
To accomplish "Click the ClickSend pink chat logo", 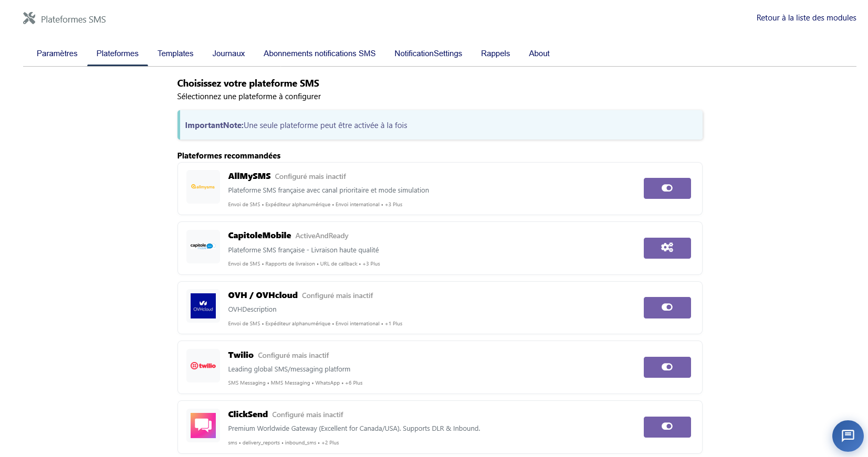I will tap(203, 425).
